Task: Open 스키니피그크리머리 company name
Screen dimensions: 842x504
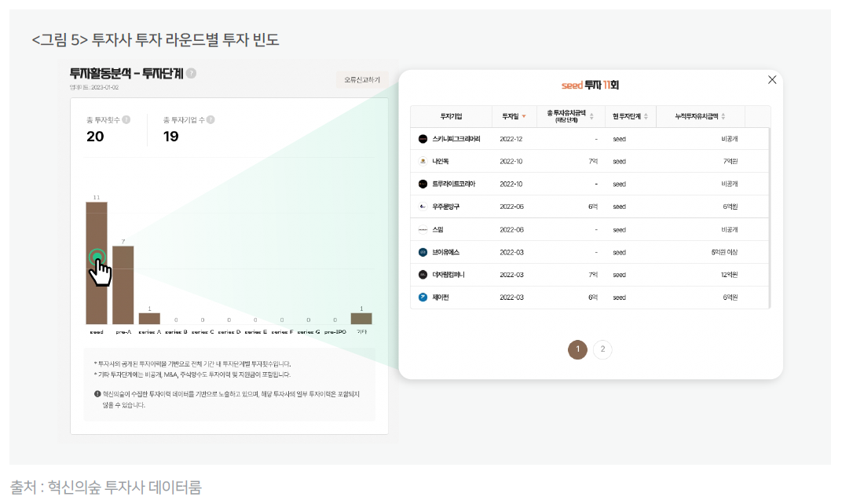Action: [x=456, y=139]
